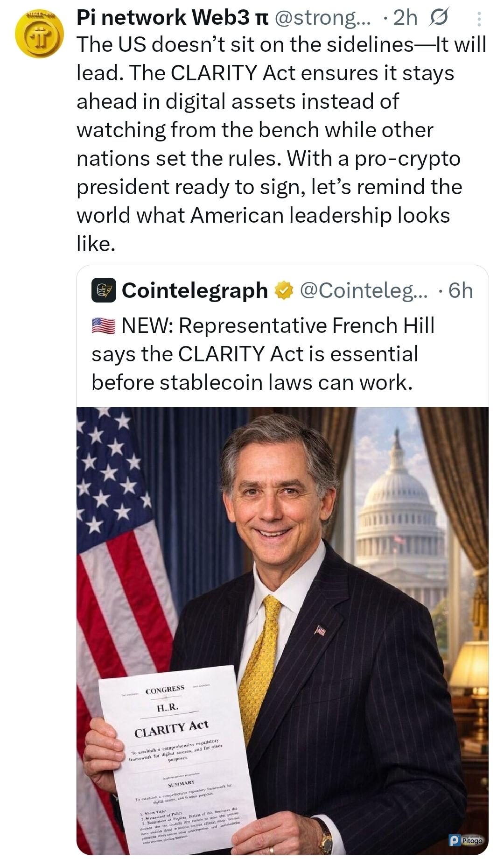Click the @Cointeleg... handle

363,290
